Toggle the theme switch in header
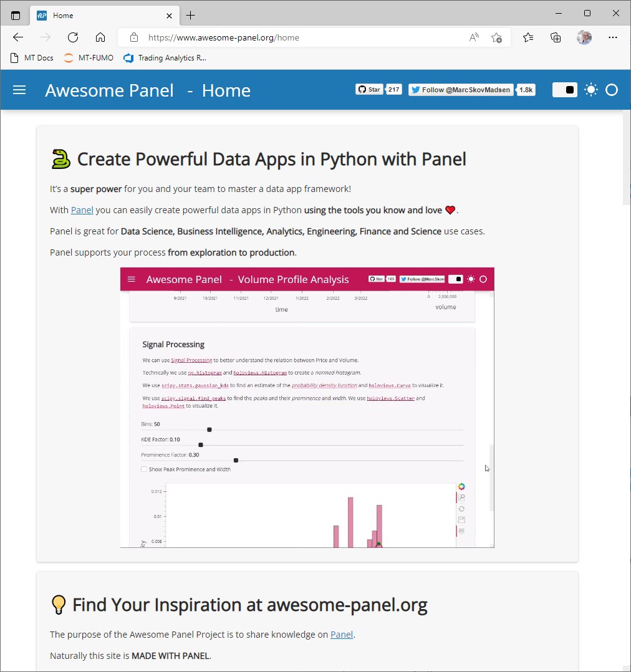 [564, 90]
